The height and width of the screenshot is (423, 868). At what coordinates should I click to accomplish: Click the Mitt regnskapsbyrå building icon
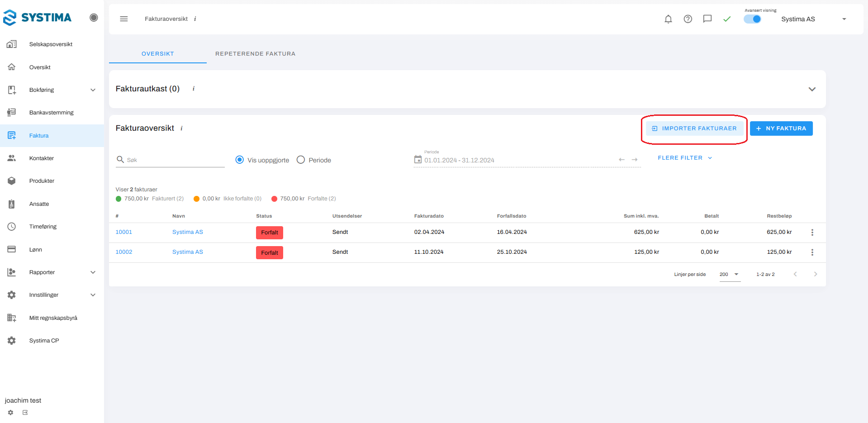(12, 318)
